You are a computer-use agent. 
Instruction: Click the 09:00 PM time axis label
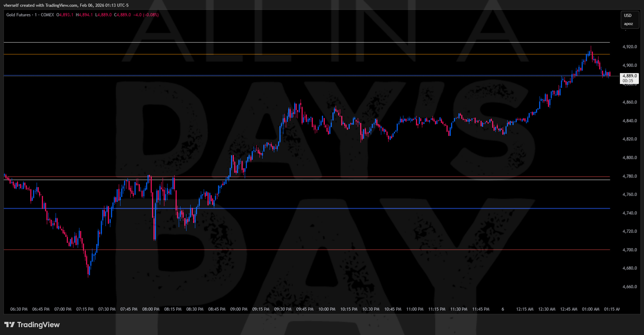point(239,309)
